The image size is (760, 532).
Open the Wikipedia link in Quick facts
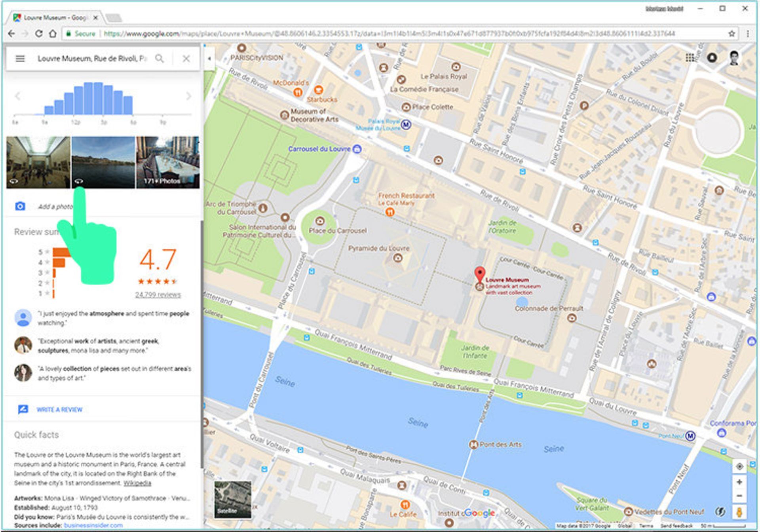(137, 483)
